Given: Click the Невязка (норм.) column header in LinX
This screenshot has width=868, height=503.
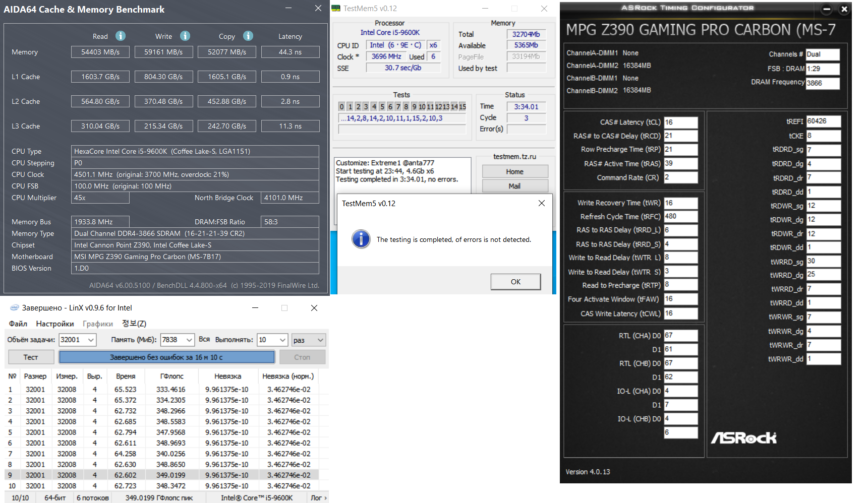Looking at the screenshot, I should [x=288, y=376].
